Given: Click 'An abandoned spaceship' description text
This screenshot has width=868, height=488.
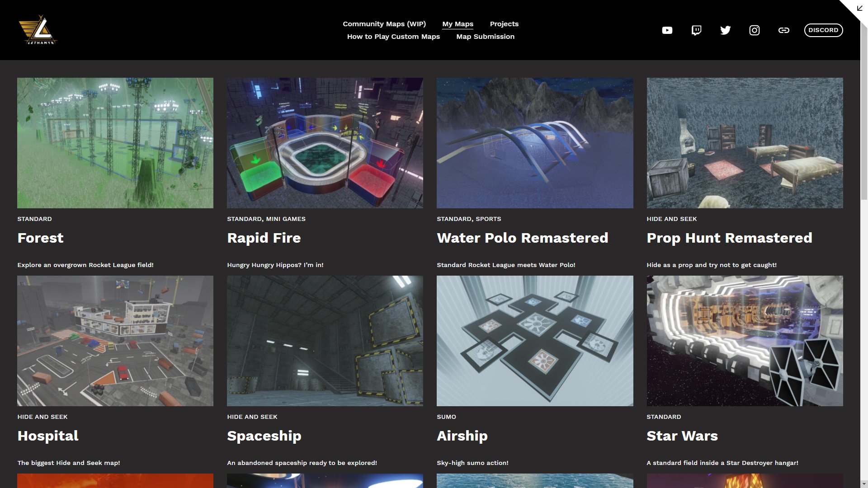Looking at the screenshot, I should 302,463.
